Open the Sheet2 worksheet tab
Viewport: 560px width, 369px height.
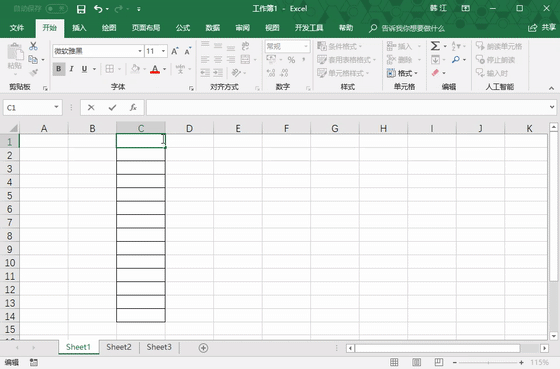(119, 347)
